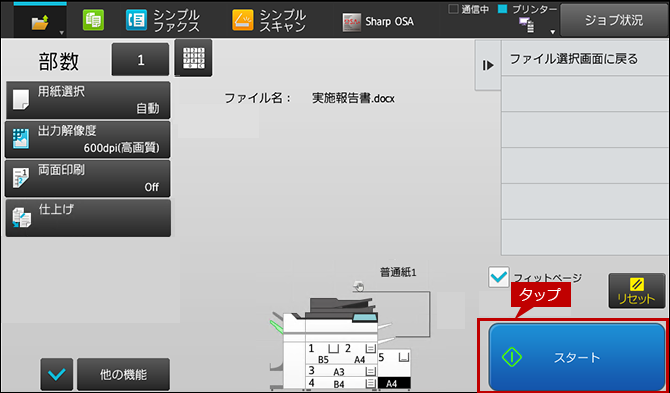This screenshot has height=393, width=670.
Task: Open ジョブ状況 job status
Action: (614, 20)
